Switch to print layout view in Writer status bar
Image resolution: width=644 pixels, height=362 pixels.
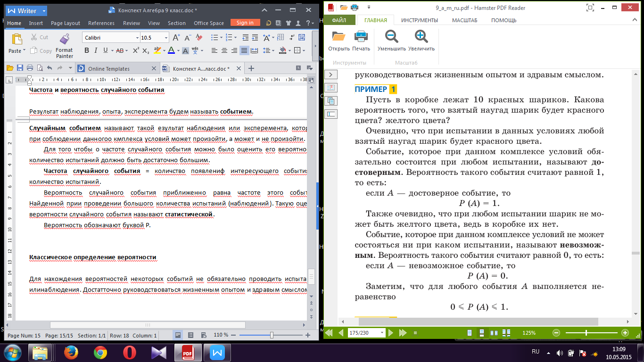178,335
